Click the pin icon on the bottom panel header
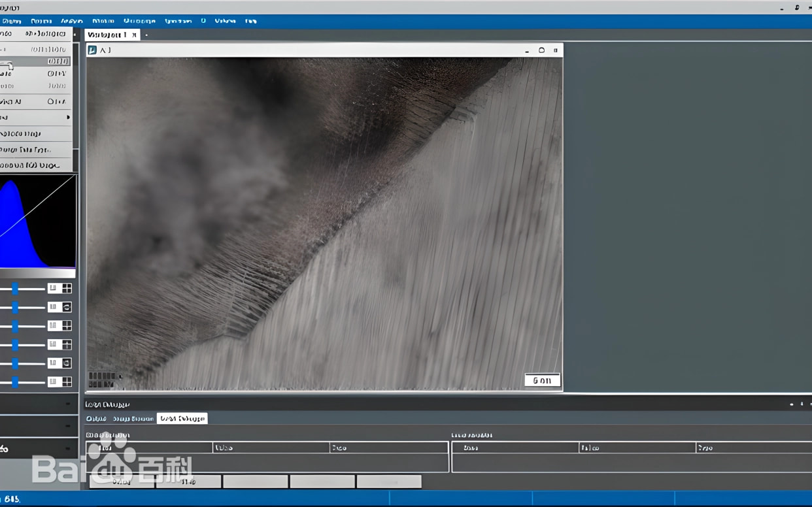The width and height of the screenshot is (812, 507). (x=802, y=404)
